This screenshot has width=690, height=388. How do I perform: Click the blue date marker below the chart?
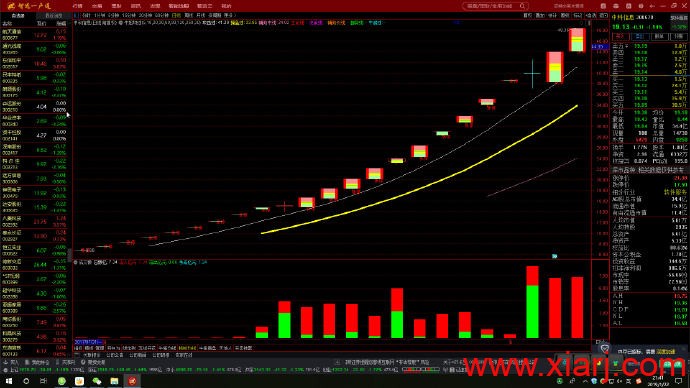coord(88,342)
